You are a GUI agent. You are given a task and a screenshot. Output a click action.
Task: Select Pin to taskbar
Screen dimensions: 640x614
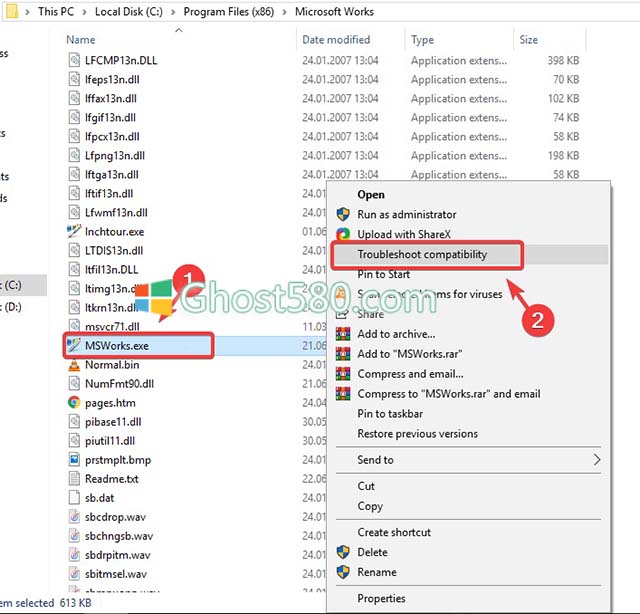(390, 414)
